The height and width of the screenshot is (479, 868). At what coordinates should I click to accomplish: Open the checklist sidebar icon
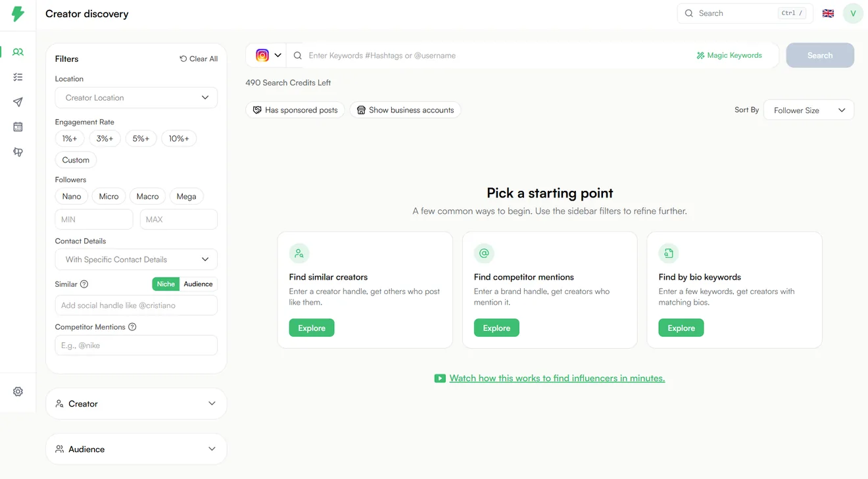[x=18, y=77]
